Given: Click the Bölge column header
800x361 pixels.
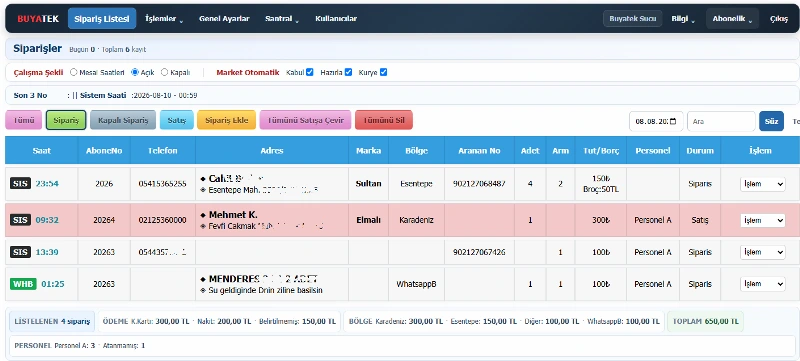Looking at the screenshot, I should 416,150.
